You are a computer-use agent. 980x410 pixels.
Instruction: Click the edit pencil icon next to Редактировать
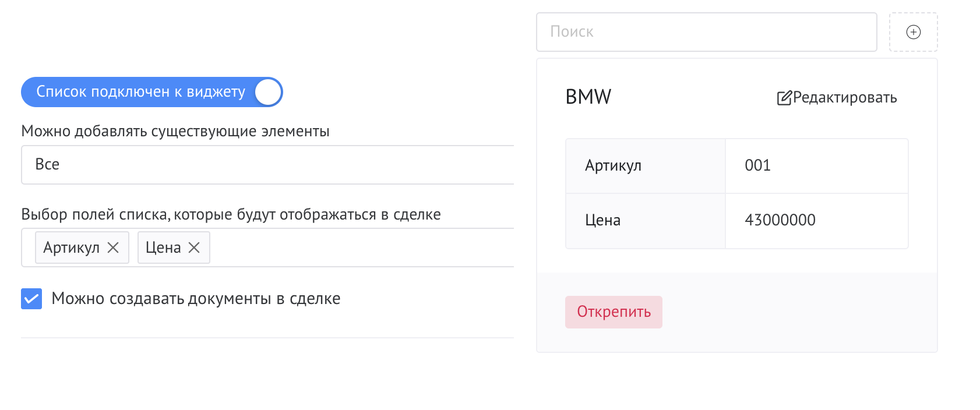(784, 98)
